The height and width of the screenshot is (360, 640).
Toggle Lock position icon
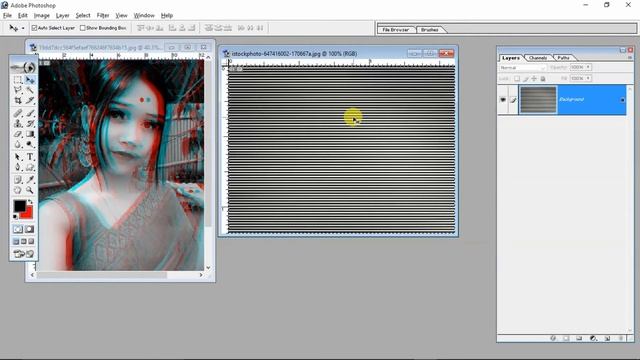534,78
